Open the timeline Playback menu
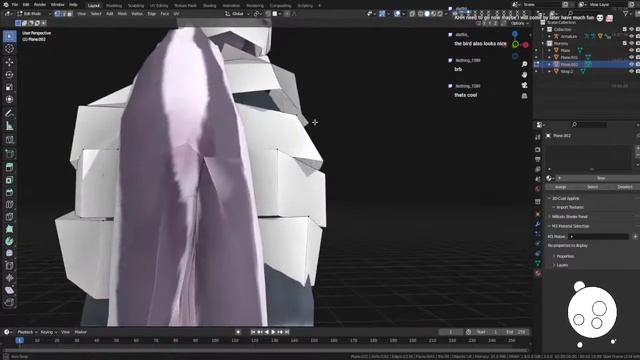Image resolution: width=640 pixels, height=360 pixels. coord(27,332)
